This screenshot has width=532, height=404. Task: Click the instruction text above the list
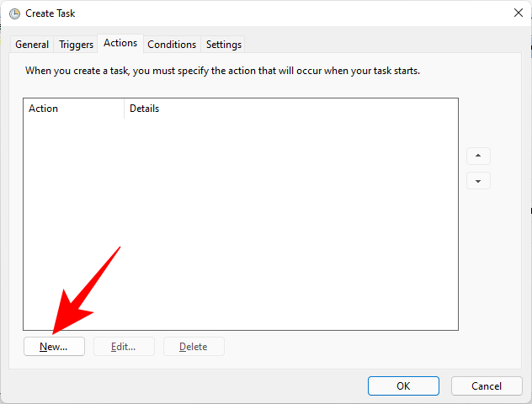(222, 71)
